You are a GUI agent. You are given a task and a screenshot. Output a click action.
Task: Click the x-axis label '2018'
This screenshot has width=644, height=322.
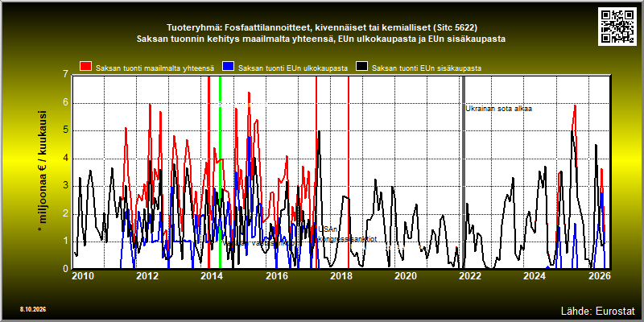click(341, 275)
